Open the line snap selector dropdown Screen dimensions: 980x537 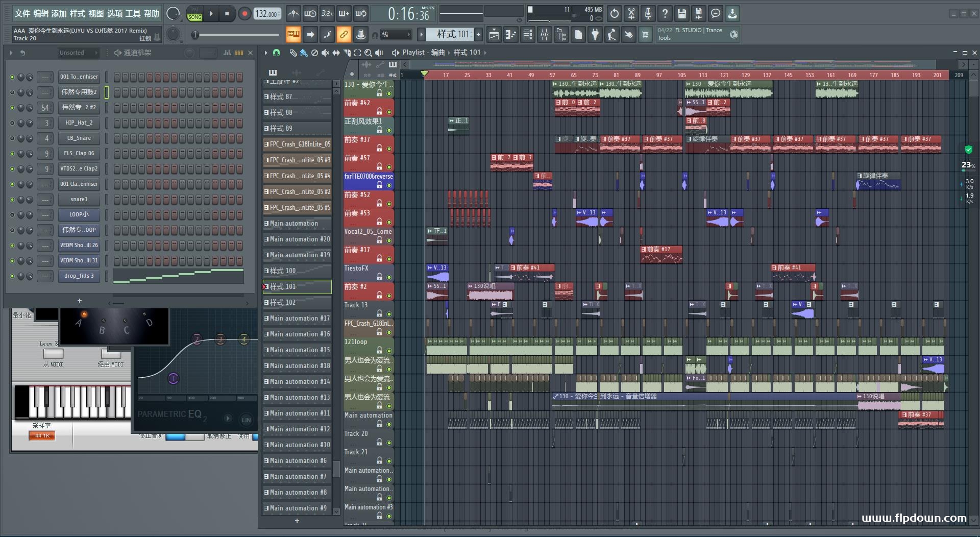coord(396,35)
